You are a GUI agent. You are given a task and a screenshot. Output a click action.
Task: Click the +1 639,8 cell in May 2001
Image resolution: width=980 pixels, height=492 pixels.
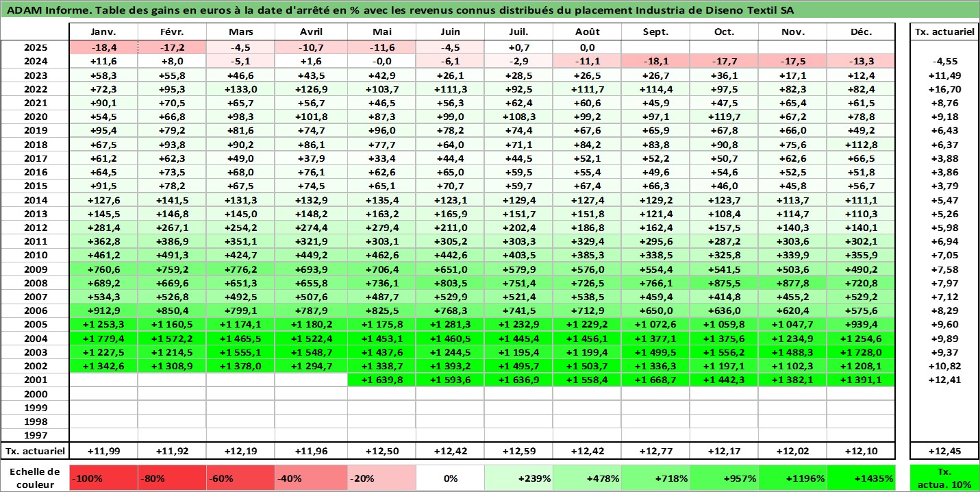click(x=381, y=380)
